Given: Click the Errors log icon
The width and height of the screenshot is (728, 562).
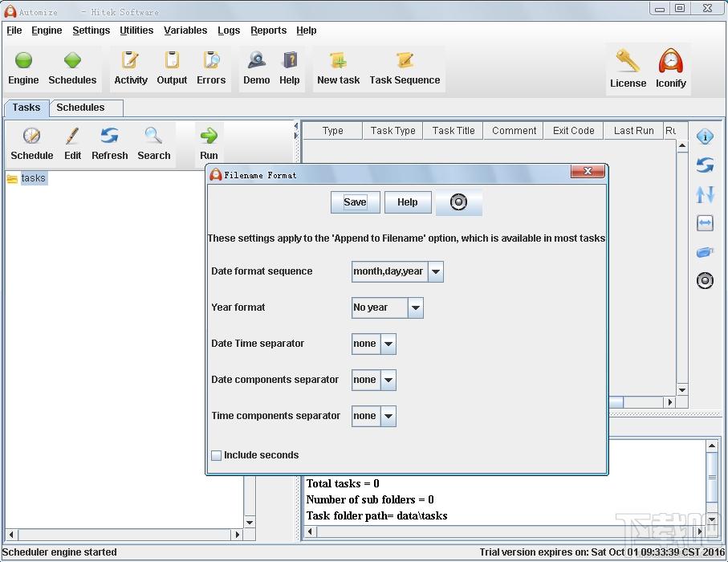Looking at the screenshot, I should click(x=211, y=60).
